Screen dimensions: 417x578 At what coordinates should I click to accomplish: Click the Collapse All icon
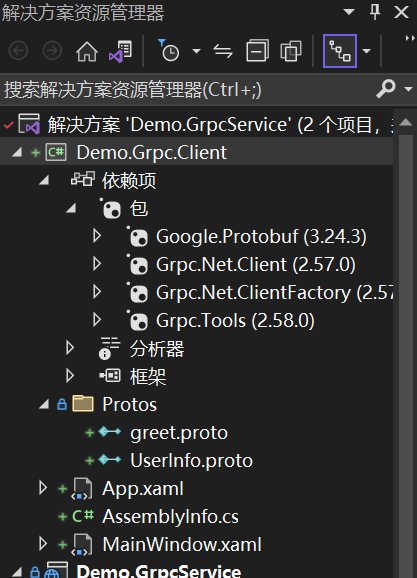point(257,51)
